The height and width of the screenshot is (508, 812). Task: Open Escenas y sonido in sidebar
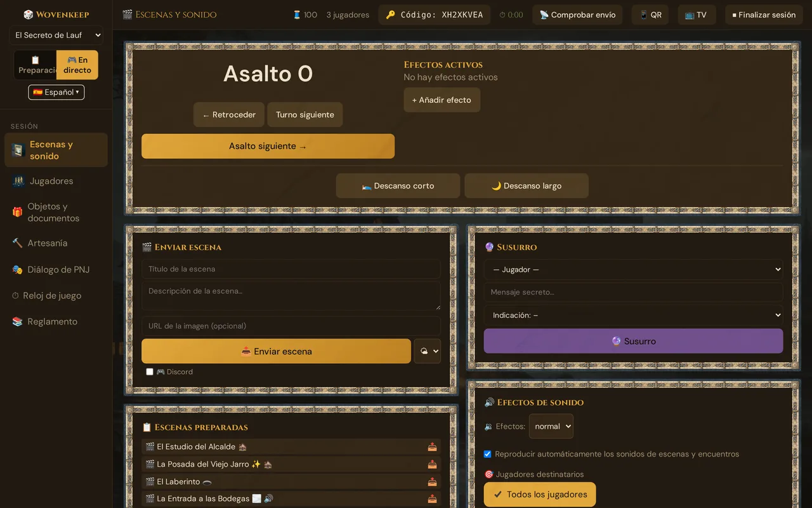pos(56,150)
